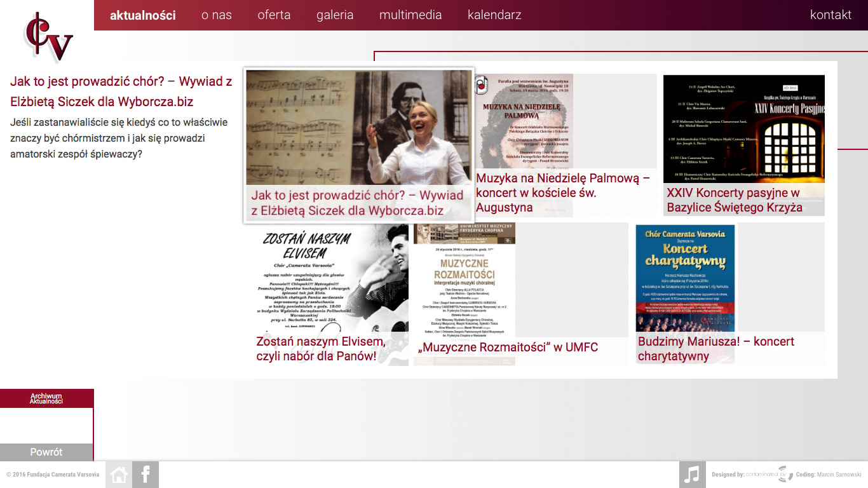Open the Facebook icon link
This screenshot has width=868, height=488.
pyautogui.click(x=146, y=475)
